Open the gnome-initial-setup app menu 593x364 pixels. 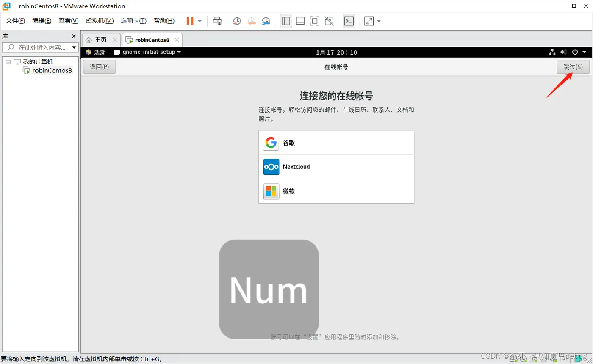[x=148, y=52]
